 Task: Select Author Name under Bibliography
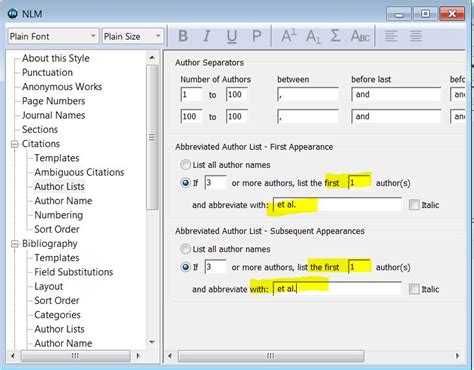(x=63, y=343)
